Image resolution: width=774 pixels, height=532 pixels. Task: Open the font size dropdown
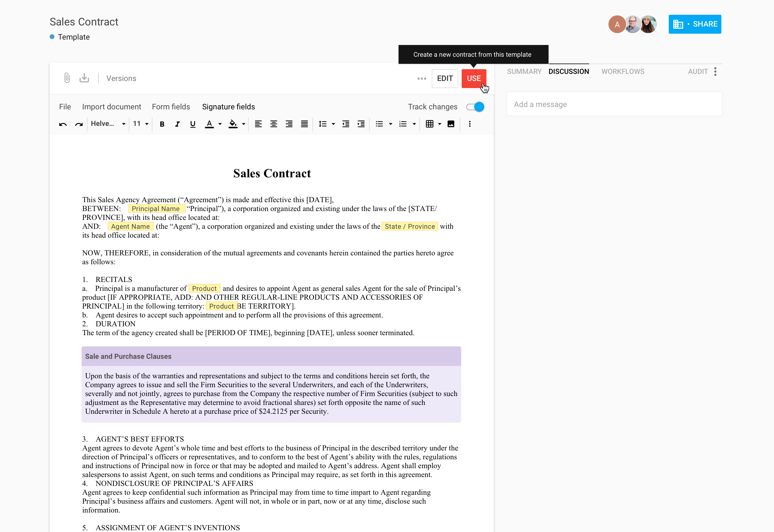(140, 124)
